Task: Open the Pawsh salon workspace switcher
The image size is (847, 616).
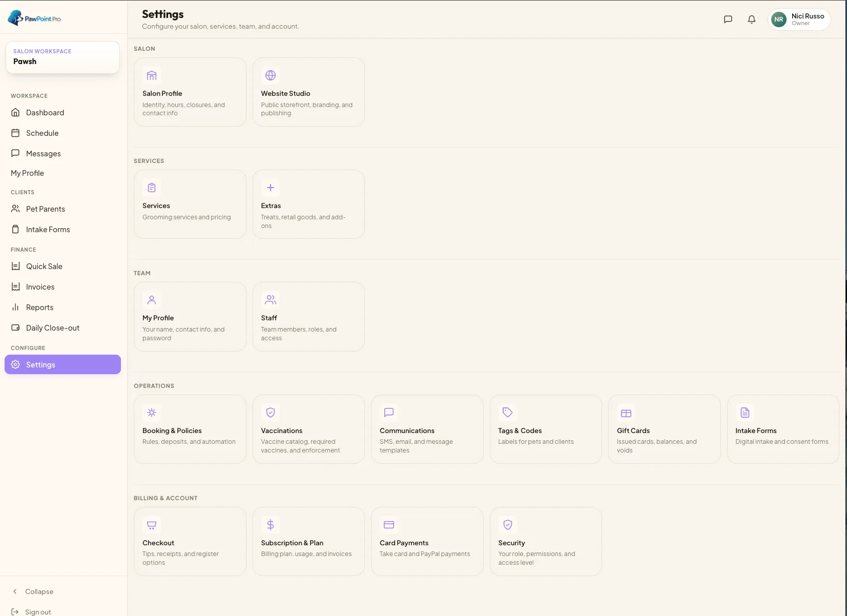Action: [x=63, y=57]
